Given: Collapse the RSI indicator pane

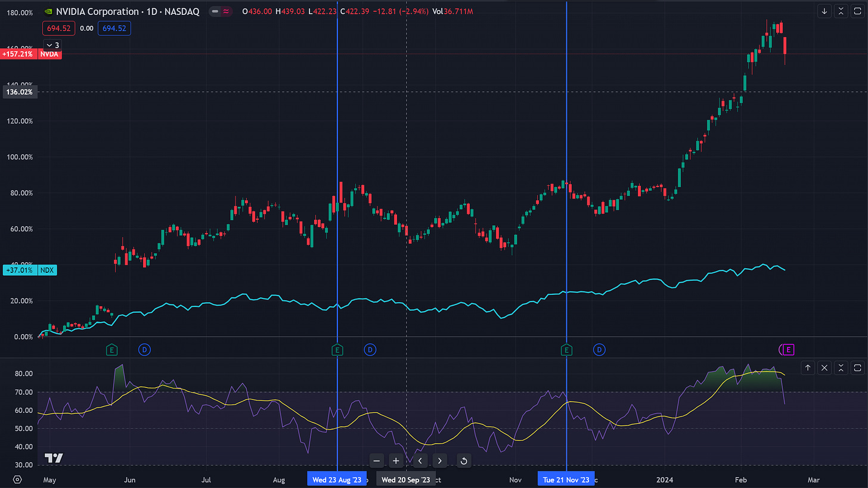Looking at the screenshot, I should (x=841, y=368).
